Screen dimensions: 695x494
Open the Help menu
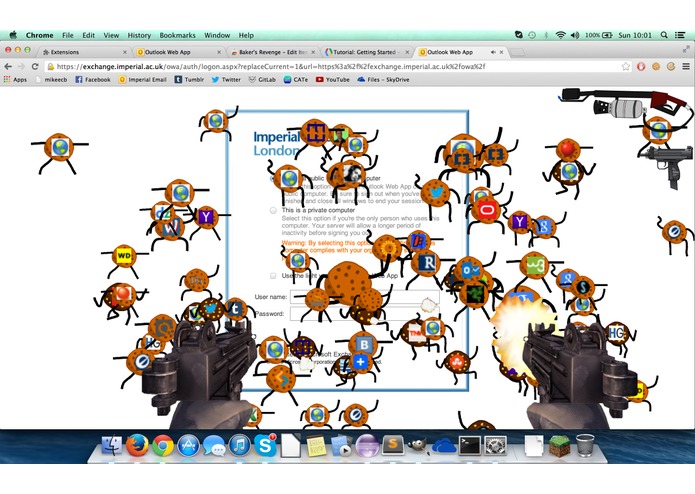click(246, 35)
